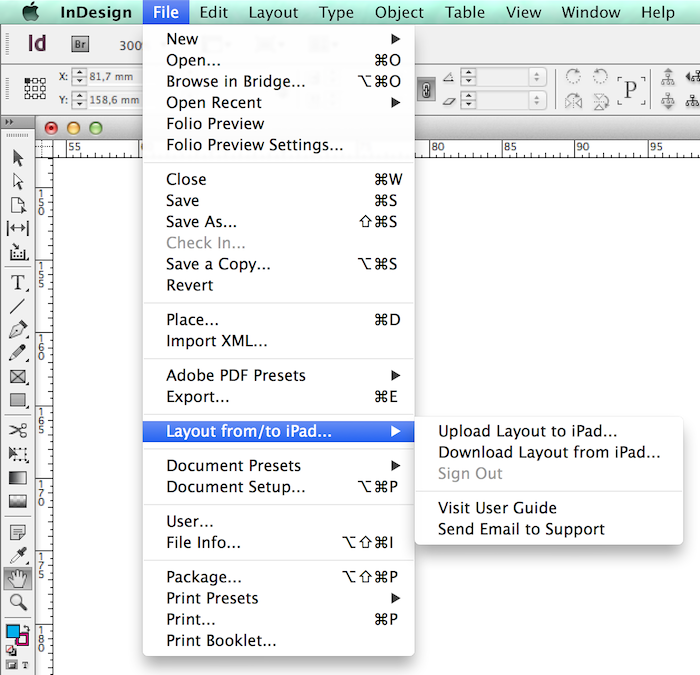Click Rotate 90° counter-clockwise icon

(x=600, y=76)
